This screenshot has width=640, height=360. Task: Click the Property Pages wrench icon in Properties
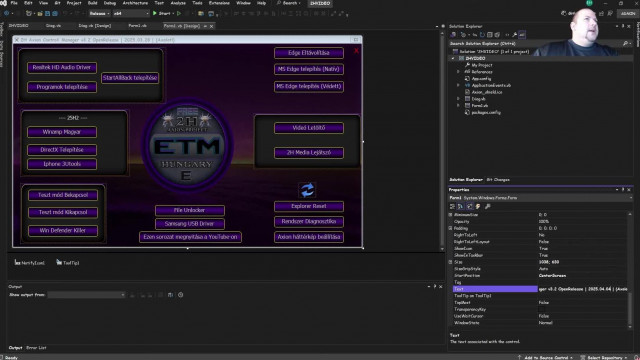(x=487, y=207)
